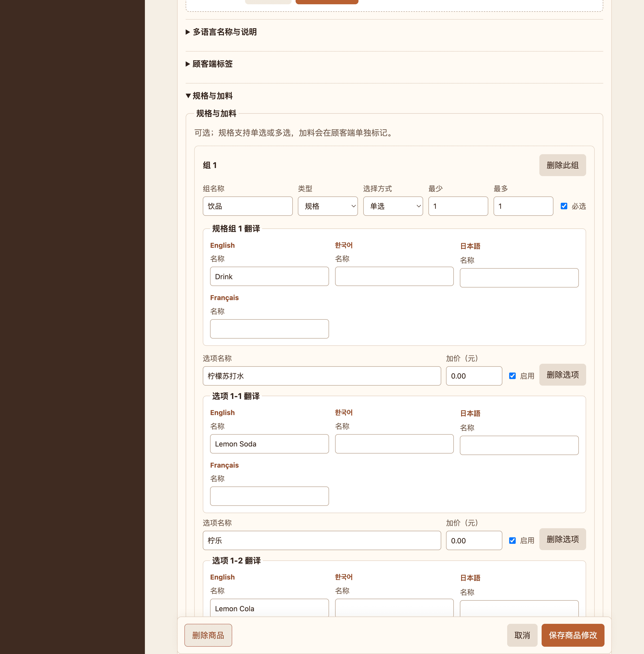Delete the 柠乐 option
This screenshot has width=644, height=654.
[562, 539]
